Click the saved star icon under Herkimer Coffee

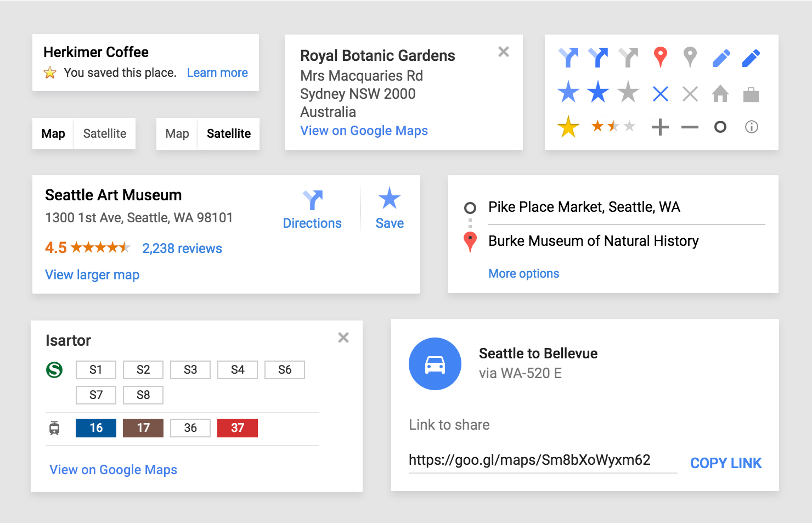point(50,72)
